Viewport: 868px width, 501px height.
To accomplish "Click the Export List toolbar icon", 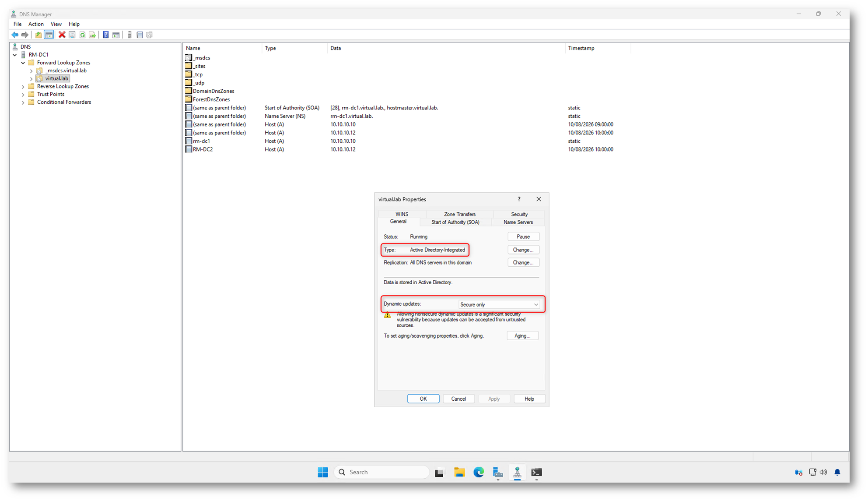I will [x=92, y=35].
